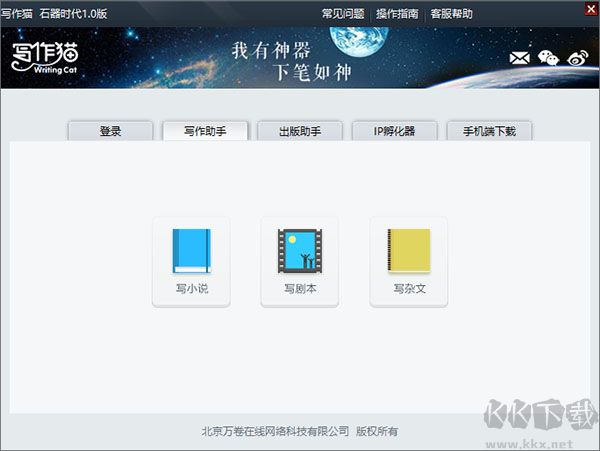Select the 写作助手 tab

pos(205,131)
